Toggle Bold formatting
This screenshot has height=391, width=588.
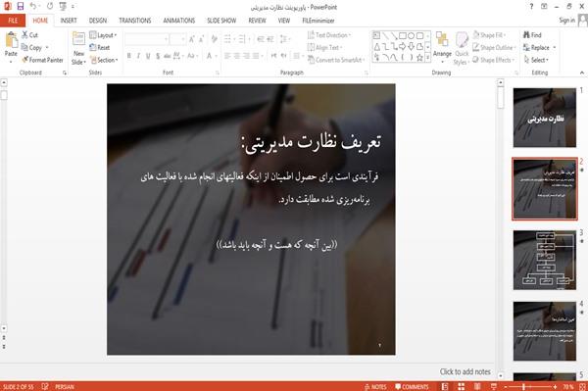tap(129, 56)
